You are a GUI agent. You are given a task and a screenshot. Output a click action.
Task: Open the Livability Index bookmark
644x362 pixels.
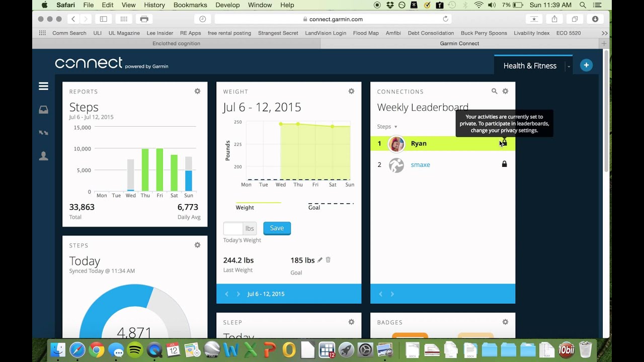[531, 33]
